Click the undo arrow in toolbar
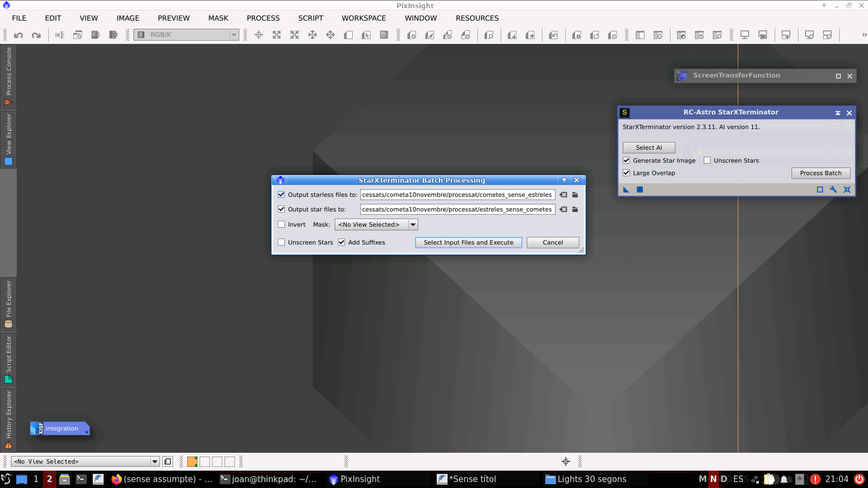Screen dimensions: 868x488 (18, 35)
